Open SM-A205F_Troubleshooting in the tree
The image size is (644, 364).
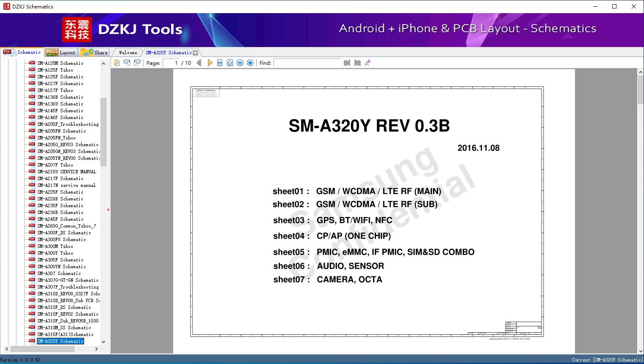tap(68, 124)
